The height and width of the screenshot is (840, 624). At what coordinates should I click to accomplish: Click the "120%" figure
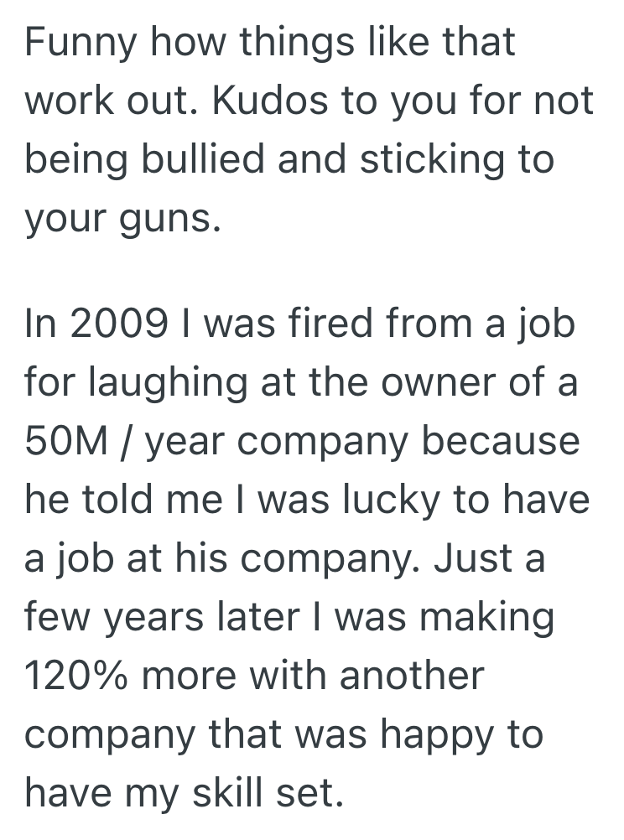78,676
